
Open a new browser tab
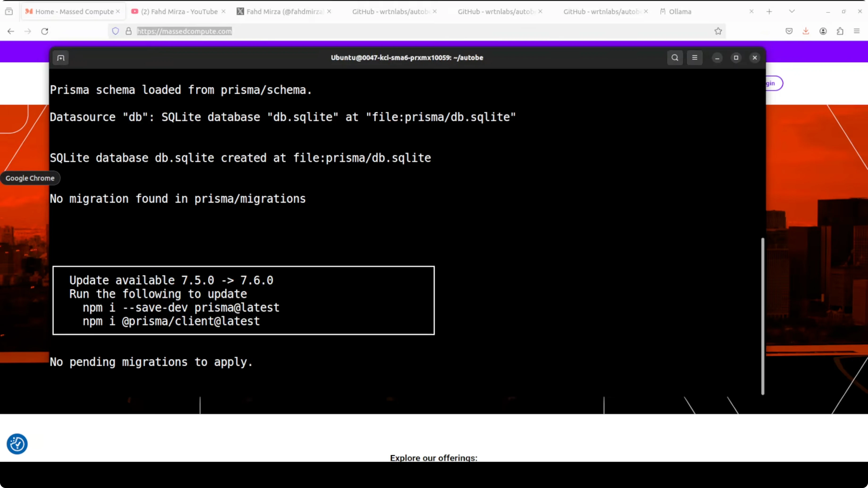pyautogui.click(x=769, y=12)
